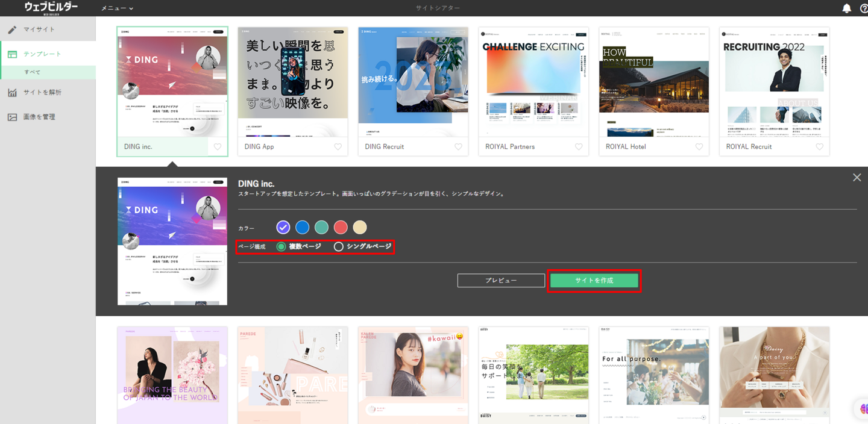Click the プレビュー button

point(501,281)
